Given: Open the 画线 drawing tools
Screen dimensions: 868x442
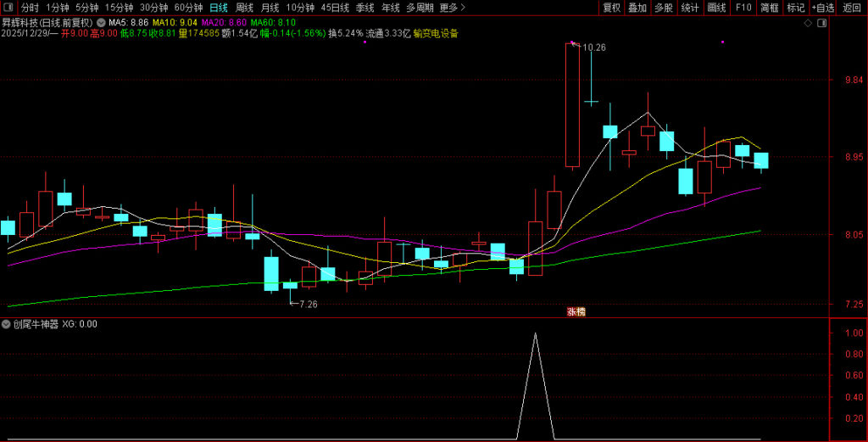Looking at the screenshot, I should [x=717, y=8].
